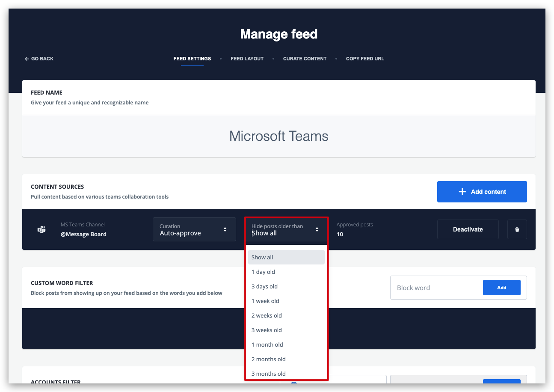The width and height of the screenshot is (554, 392).
Task: Select 2 months old option
Action: tap(286, 359)
